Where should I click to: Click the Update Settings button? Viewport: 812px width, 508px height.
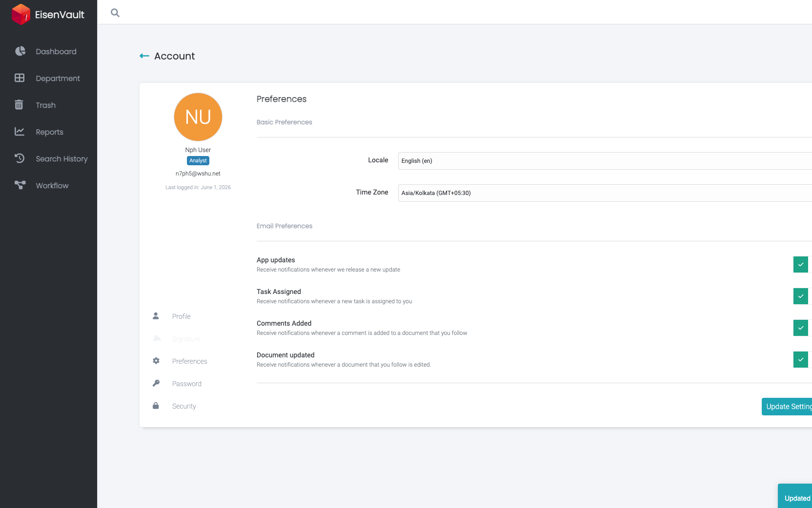click(x=787, y=407)
